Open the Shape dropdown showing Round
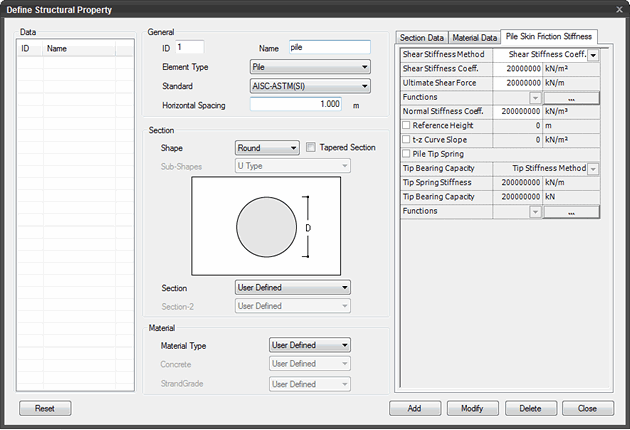 [266, 148]
